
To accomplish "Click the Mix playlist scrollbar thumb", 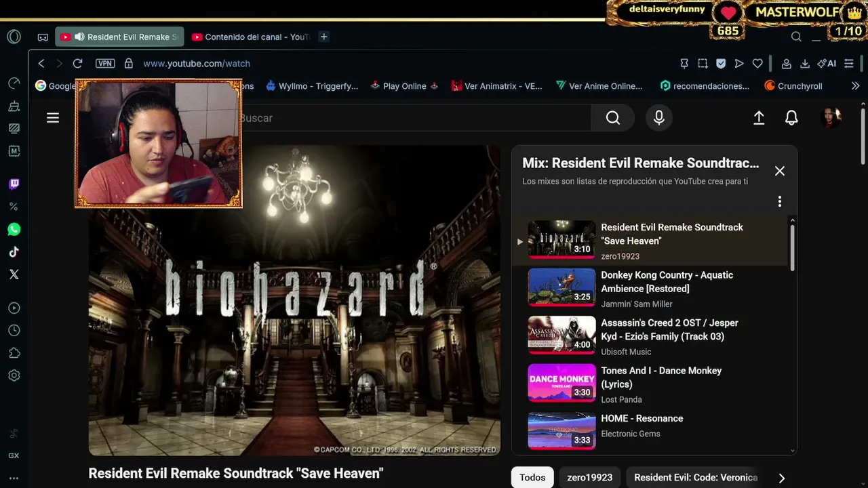I will (x=792, y=248).
